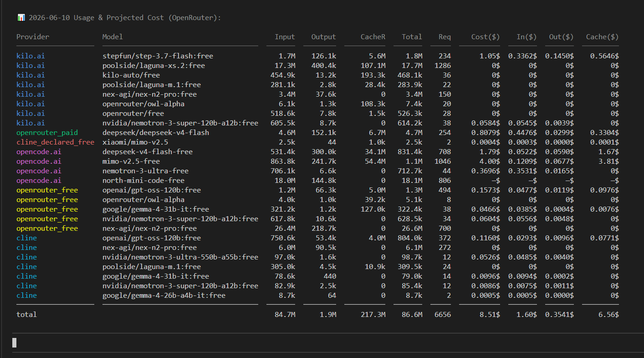
Task: Select cost value '0.1573$'
Action: (486, 190)
